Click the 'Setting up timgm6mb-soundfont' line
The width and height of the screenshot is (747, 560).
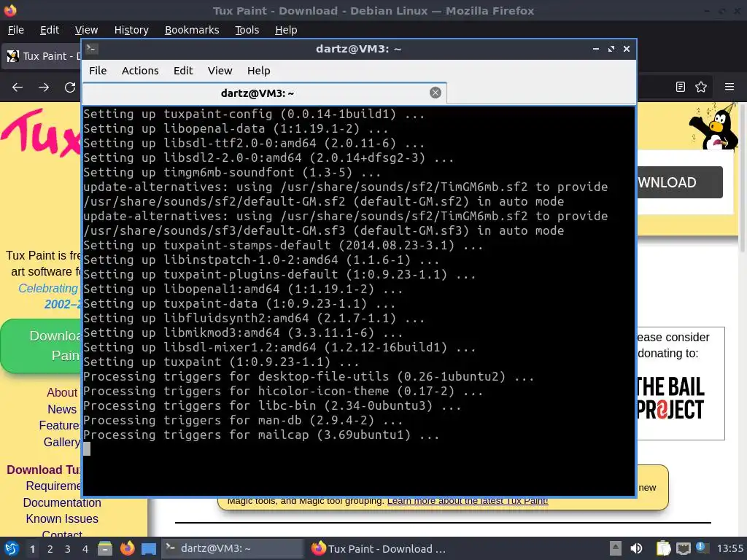click(x=232, y=172)
